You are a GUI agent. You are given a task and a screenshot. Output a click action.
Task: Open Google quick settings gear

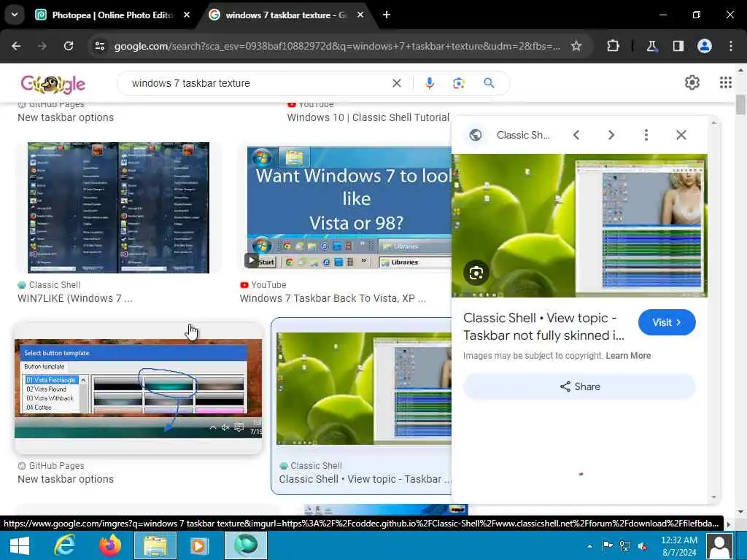tap(692, 83)
